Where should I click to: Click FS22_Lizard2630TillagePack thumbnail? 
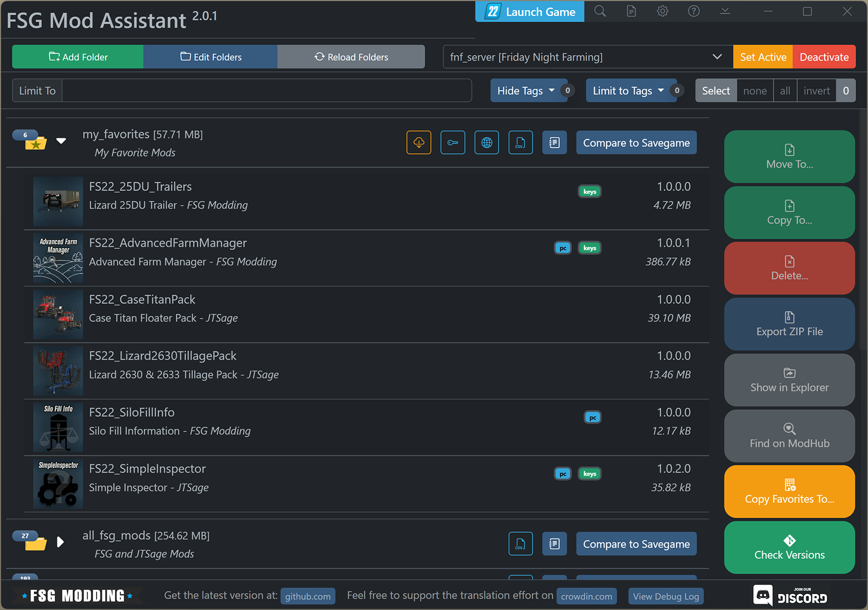(x=58, y=371)
